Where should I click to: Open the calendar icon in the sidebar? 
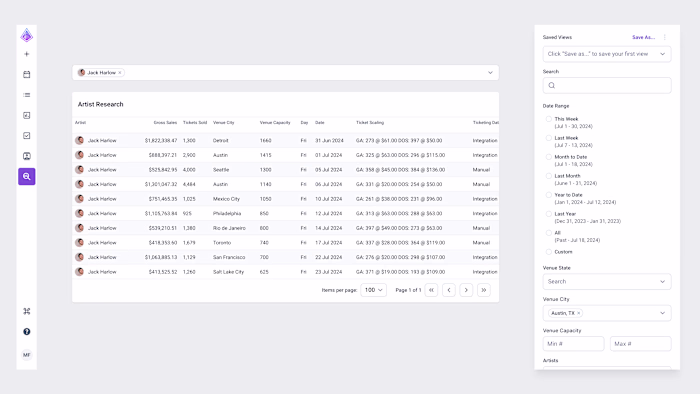click(27, 75)
